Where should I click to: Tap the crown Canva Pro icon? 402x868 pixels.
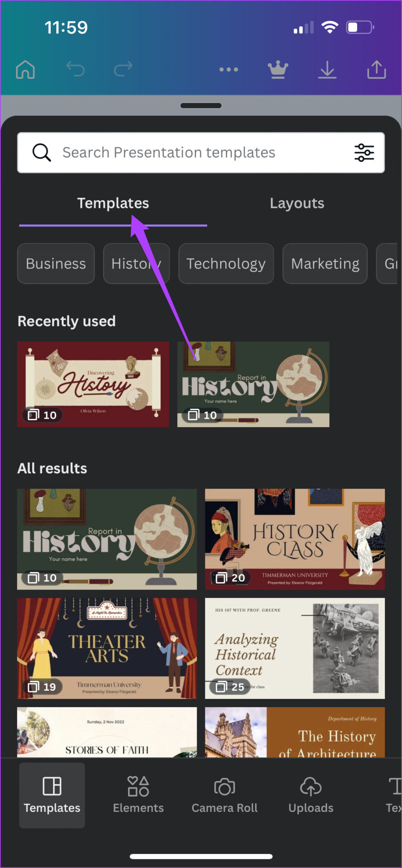(278, 70)
